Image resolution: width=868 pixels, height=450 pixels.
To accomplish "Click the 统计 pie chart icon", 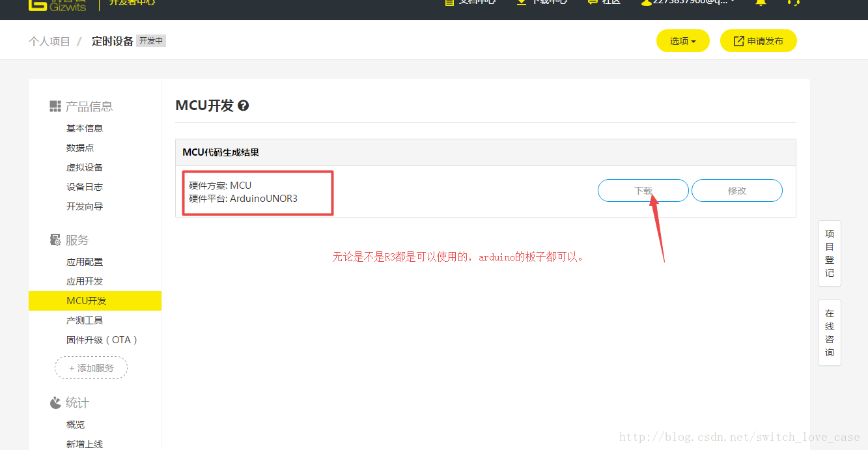I will click(x=55, y=403).
